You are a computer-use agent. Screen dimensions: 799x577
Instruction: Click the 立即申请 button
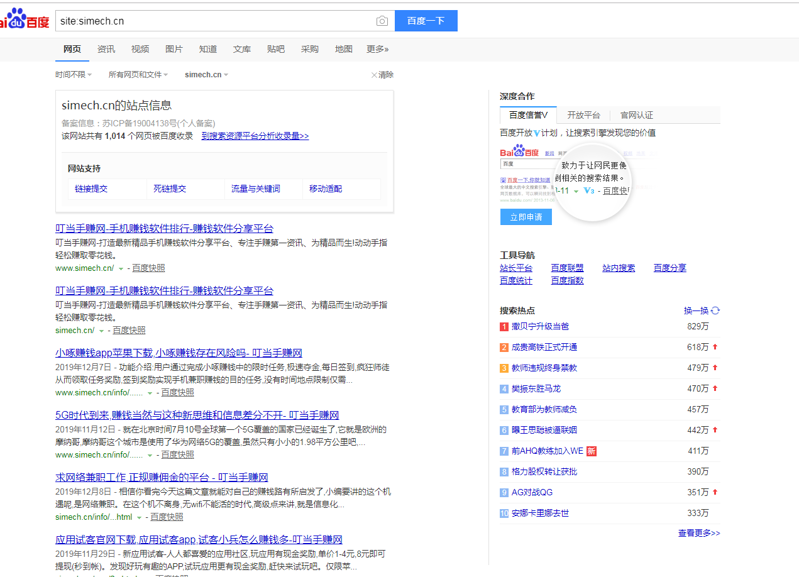tap(526, 217)
